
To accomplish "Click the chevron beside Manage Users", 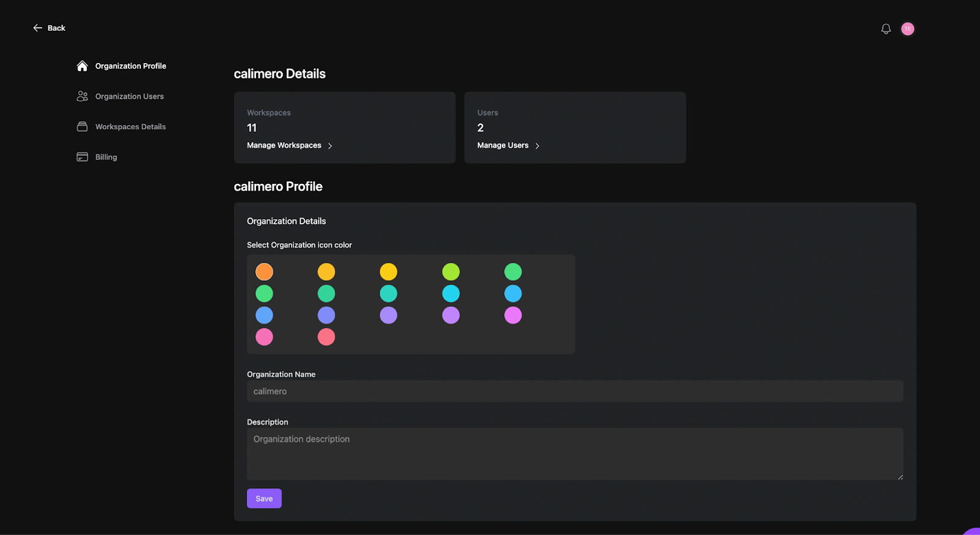I will [x=537, y=146].
